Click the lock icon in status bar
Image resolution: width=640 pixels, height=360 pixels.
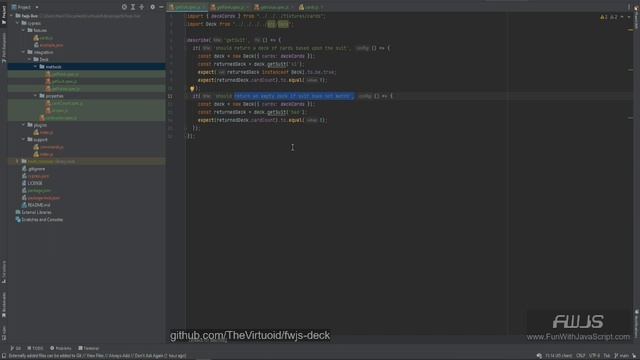tap(634, 356)
